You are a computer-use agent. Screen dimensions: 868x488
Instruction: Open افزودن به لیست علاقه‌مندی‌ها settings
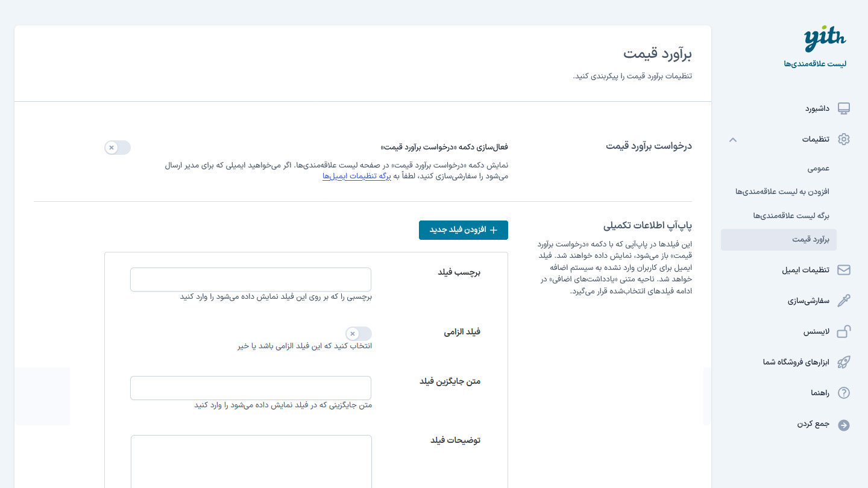(782, 192)
